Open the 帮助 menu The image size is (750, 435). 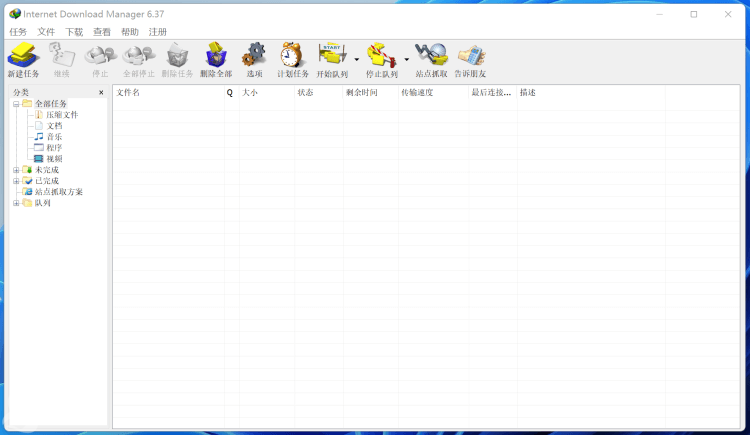point(130,32)
